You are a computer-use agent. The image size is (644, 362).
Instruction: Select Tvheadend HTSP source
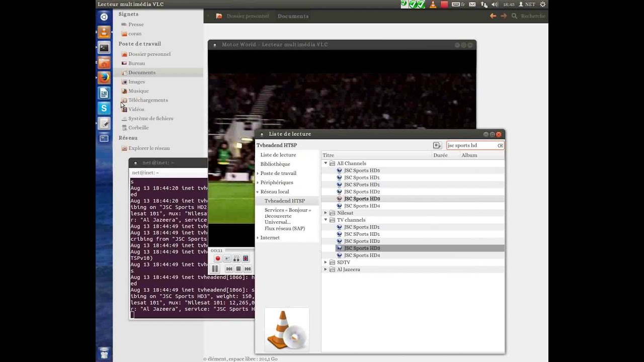click(x=285, y=201)
